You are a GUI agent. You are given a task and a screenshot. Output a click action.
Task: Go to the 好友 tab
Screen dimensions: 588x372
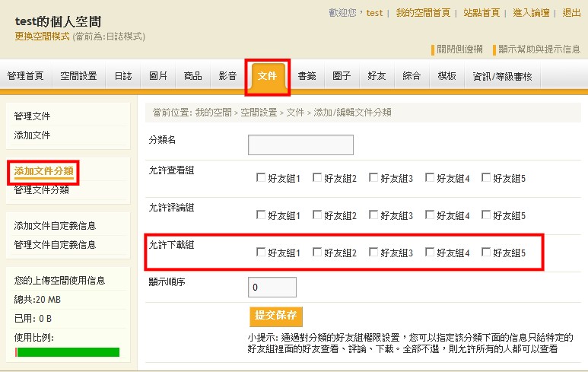point(377,76)
